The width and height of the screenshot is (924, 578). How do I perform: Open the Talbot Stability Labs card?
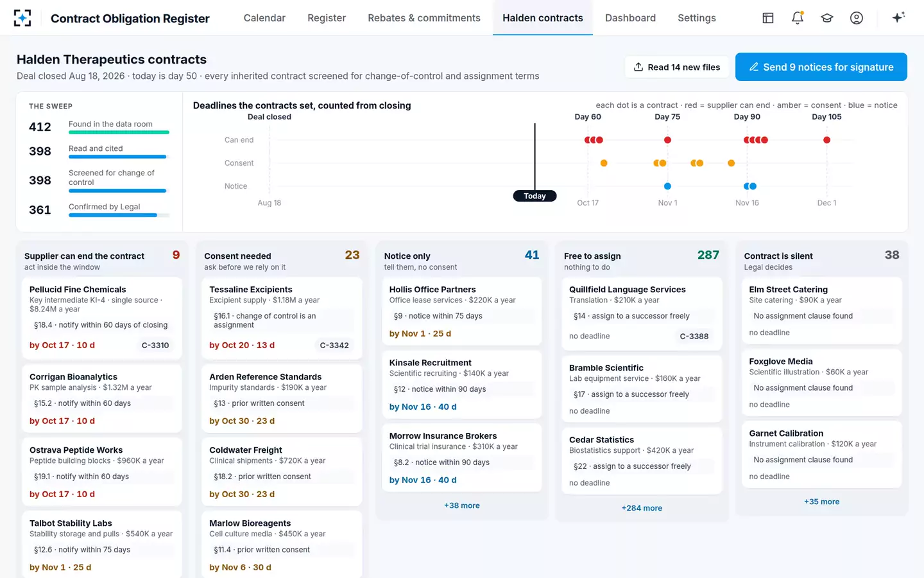101,545
